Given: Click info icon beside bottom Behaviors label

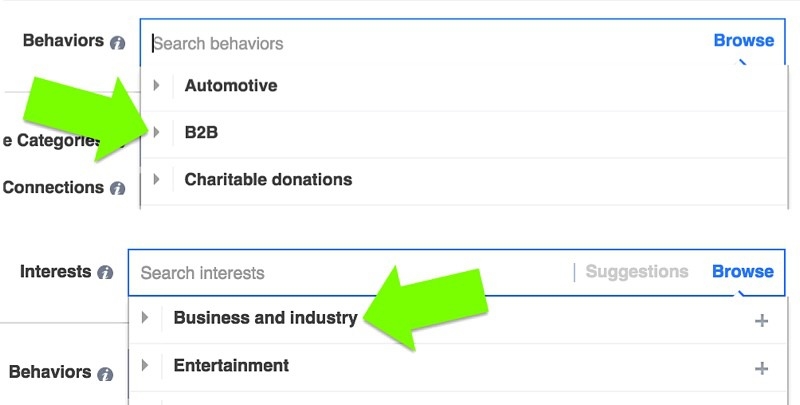Looking at the screenshot, I should tap(105, 374).
